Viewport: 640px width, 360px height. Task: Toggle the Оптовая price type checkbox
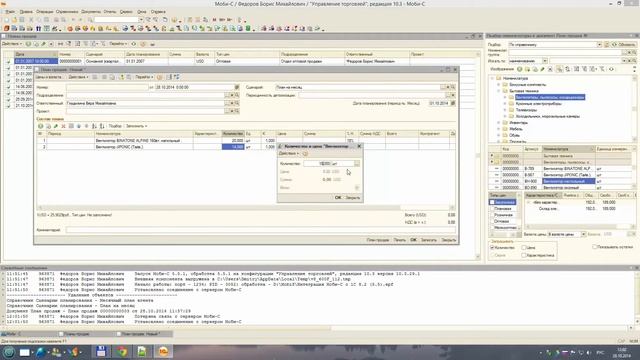492,221
